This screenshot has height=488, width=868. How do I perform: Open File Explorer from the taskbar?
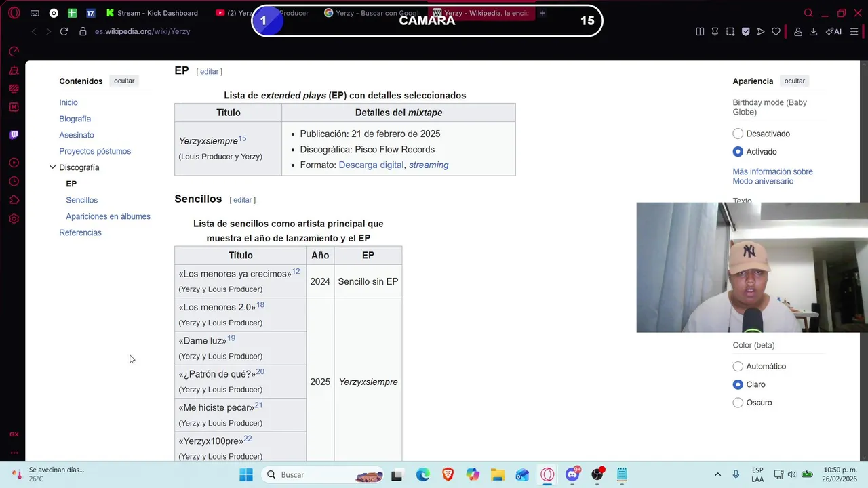tap(497, 474)
